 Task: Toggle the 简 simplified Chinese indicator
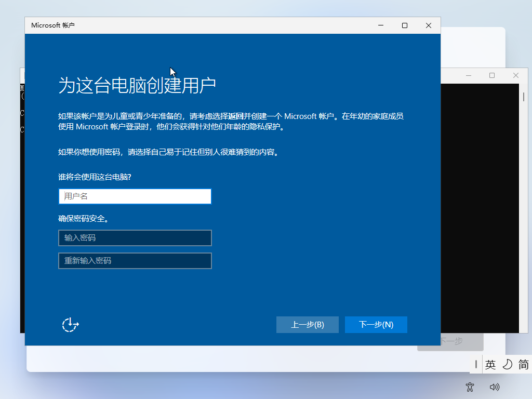pos(524,364)
